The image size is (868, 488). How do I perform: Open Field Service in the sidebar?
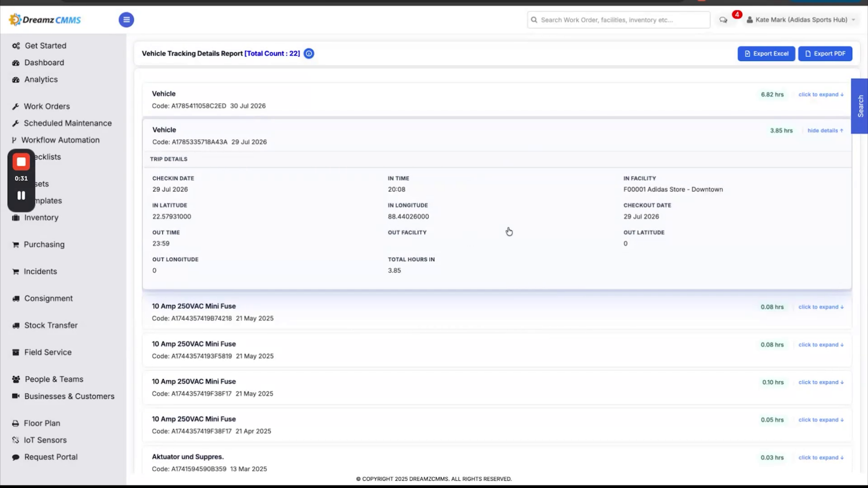[x=48, y=352]
